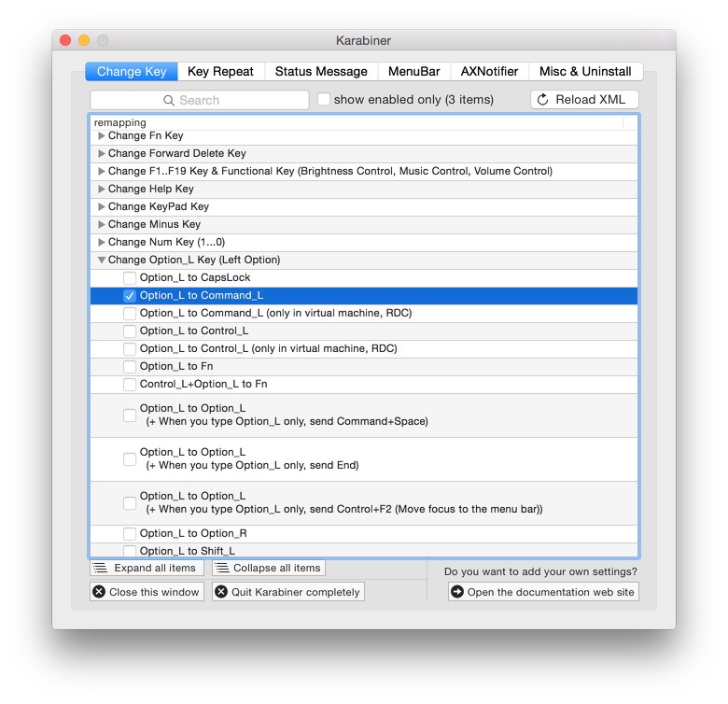The height and width of the screenshot is (704, 728).
Task: Check Option_L to Fn
Action: pos(130,366)
